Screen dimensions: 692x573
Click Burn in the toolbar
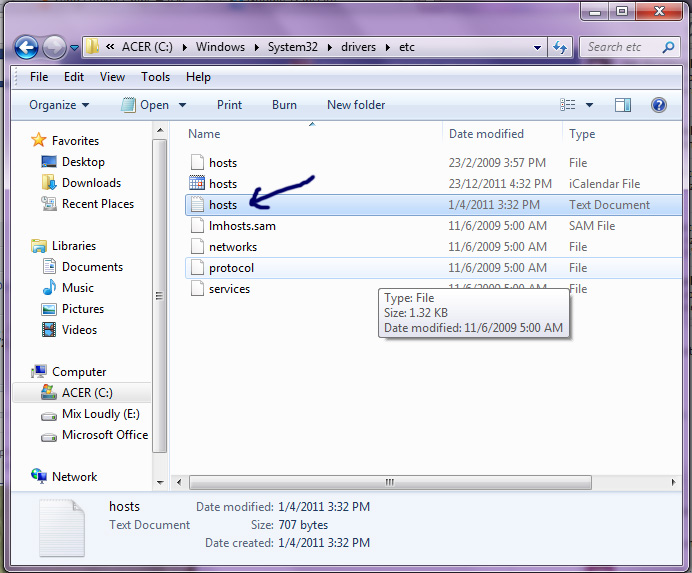(284, 105)
